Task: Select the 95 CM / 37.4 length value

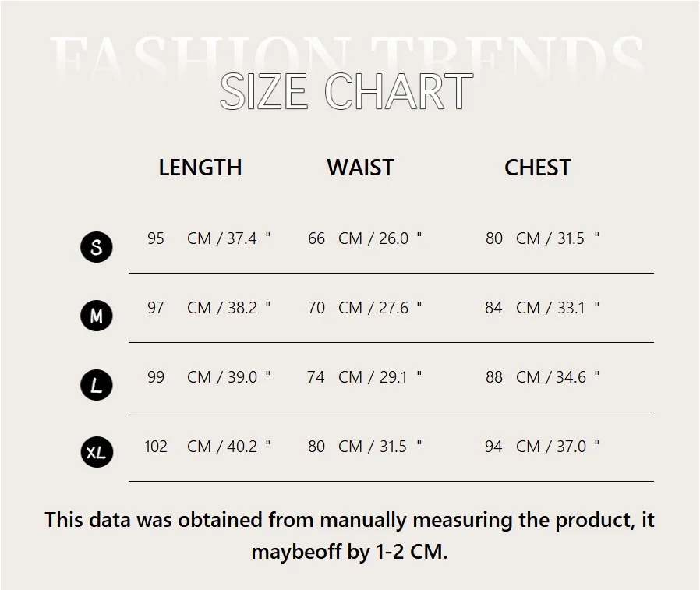Action: coord(209,238)
